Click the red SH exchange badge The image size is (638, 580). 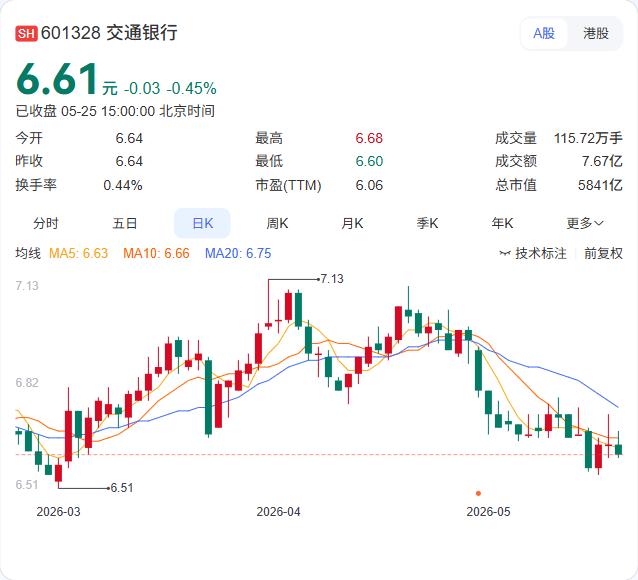[x=26, y=33]
